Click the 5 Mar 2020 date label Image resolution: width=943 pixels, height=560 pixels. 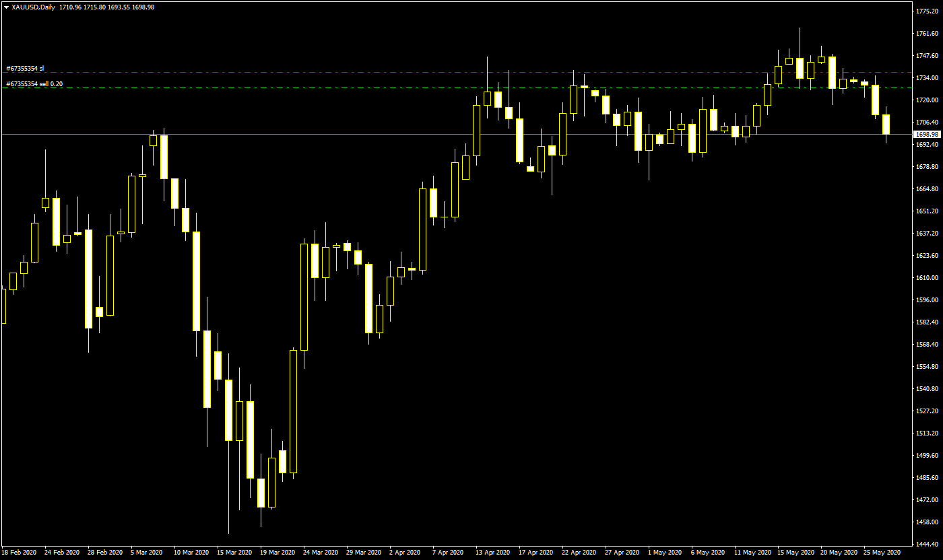pyautogui.click(x=146, y=553)
